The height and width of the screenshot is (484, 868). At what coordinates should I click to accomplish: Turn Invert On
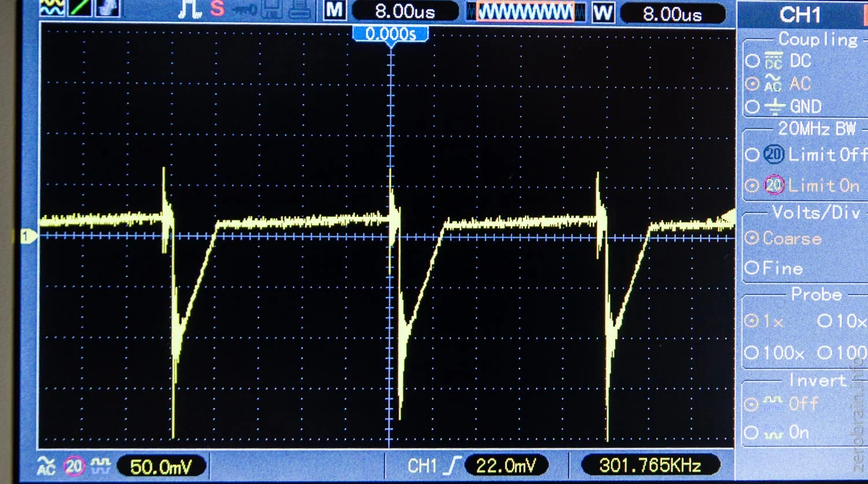[x=752, y=432]
